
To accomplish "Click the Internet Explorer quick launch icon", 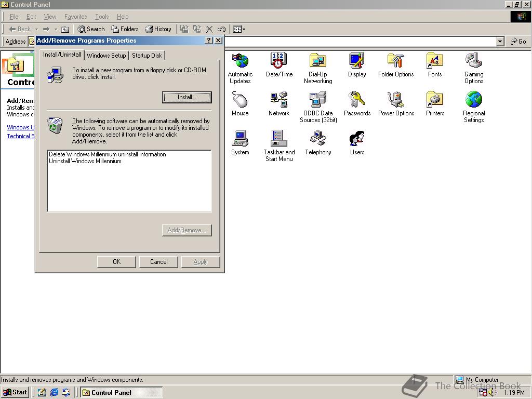I will click(54, 393).
